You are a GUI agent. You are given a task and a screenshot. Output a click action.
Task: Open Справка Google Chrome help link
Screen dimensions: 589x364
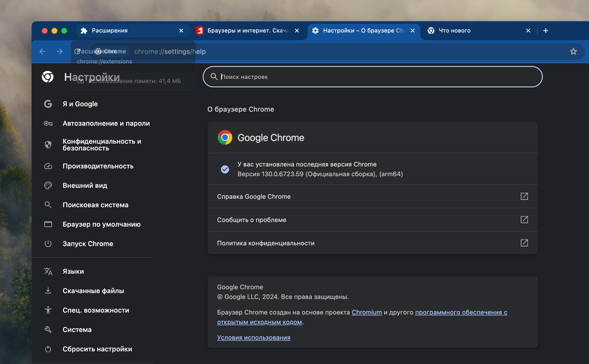[373, 197]
